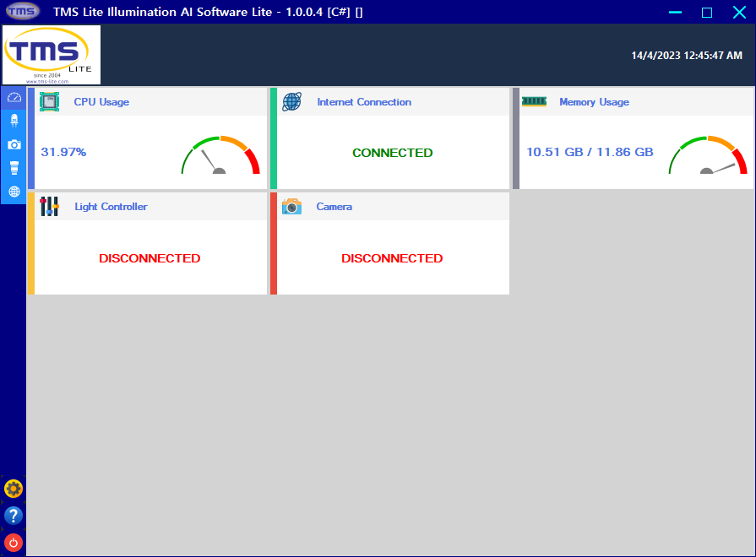756x557 pixels.
Task: Click the CPU chip icon on the CPU card
Action: click(x=49, y=100)
